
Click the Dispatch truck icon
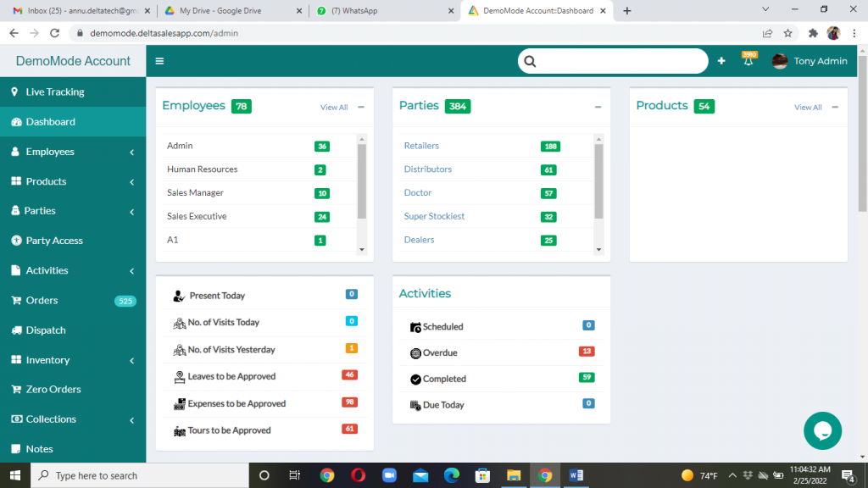17,330
